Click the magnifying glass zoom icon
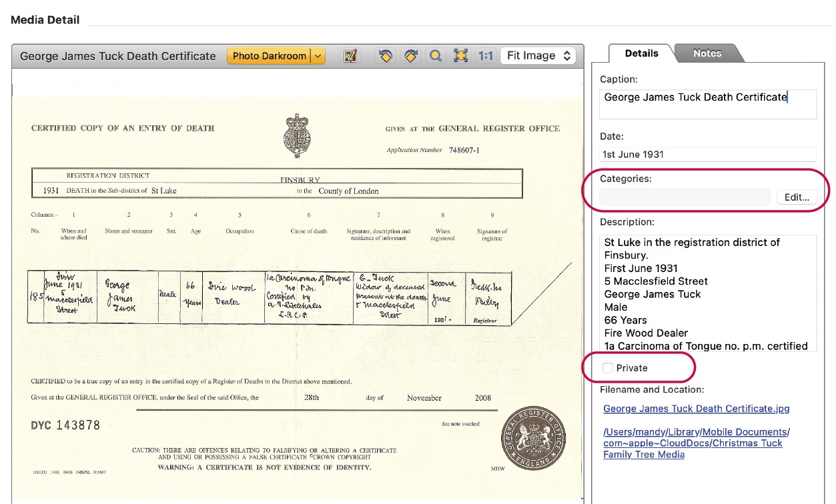 pyautogui.click(x=436, y=56)
